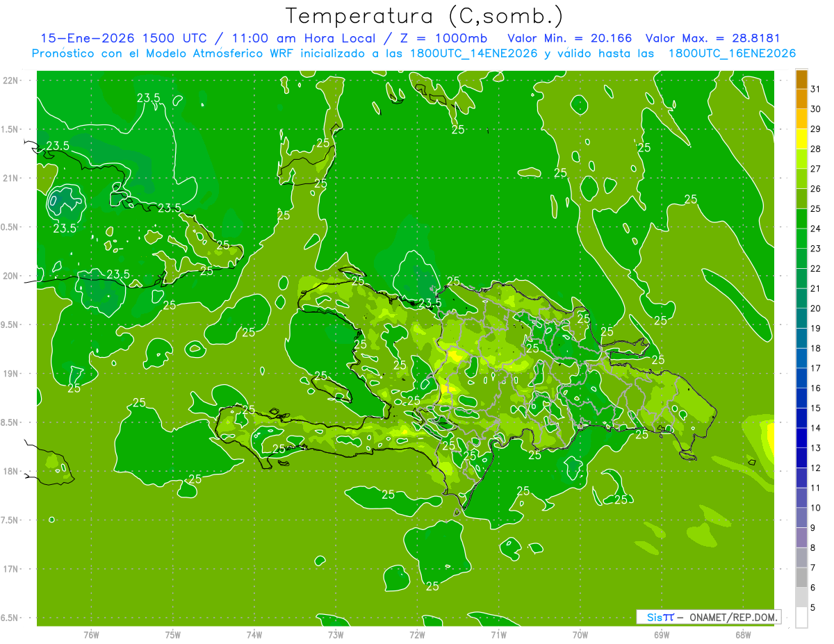Viewport: 834px width, 644px height.
Task: Click the 18N latitude axis label
Action: (11, 472)
